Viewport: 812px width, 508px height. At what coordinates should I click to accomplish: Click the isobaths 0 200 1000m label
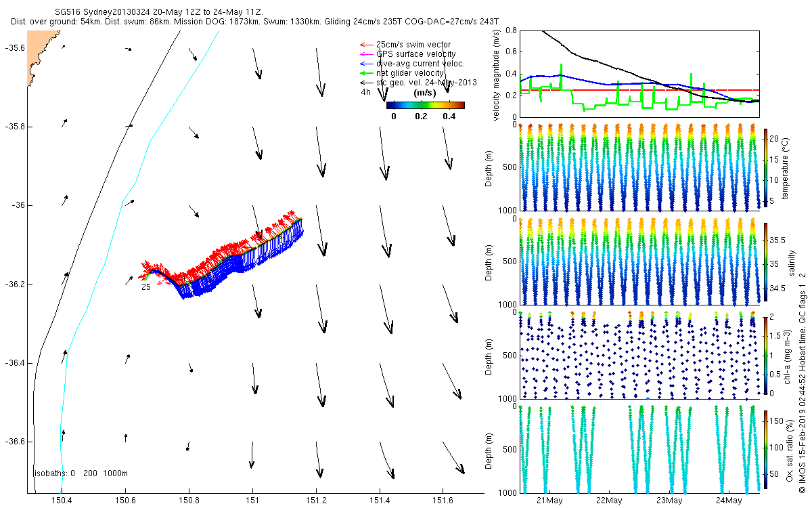click(81, 473)
